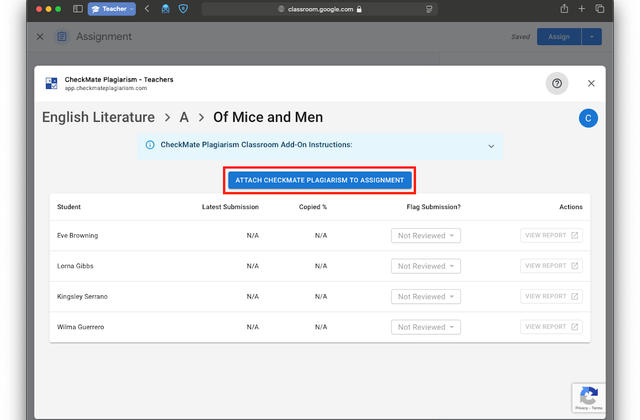The height and width of the screenshot is (420, 640).
Task: Open Lorna Gibbs's Not Reviewed dropdown
Action: [426, 266]
